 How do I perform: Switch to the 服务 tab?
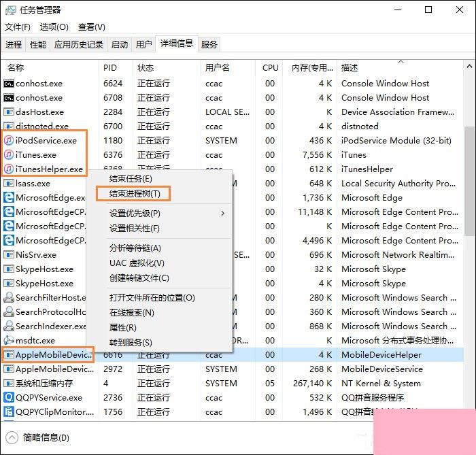(209, 45)
